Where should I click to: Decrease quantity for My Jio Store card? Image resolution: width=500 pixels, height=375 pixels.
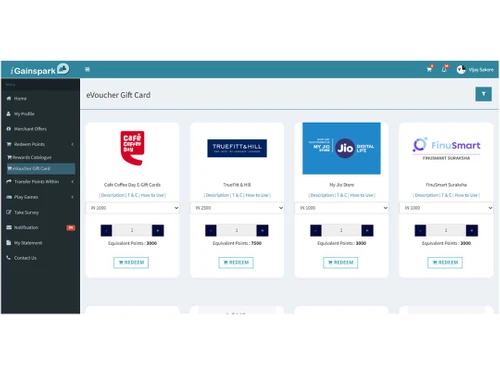[316, 230]
